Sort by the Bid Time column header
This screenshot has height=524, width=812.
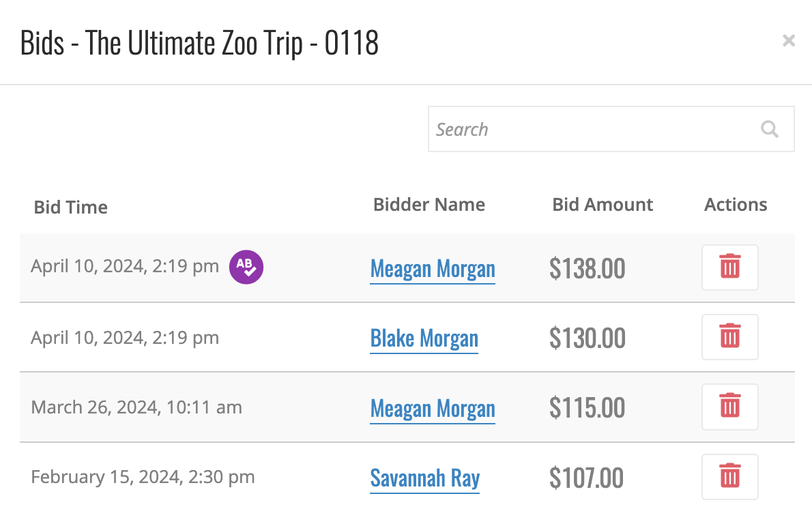71,207
